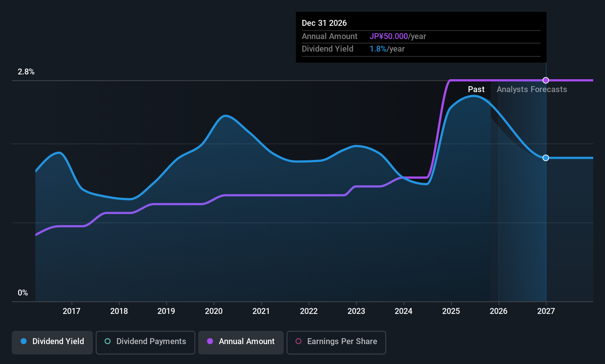Enable the Dividend Payments series

(x=146, y=342)
